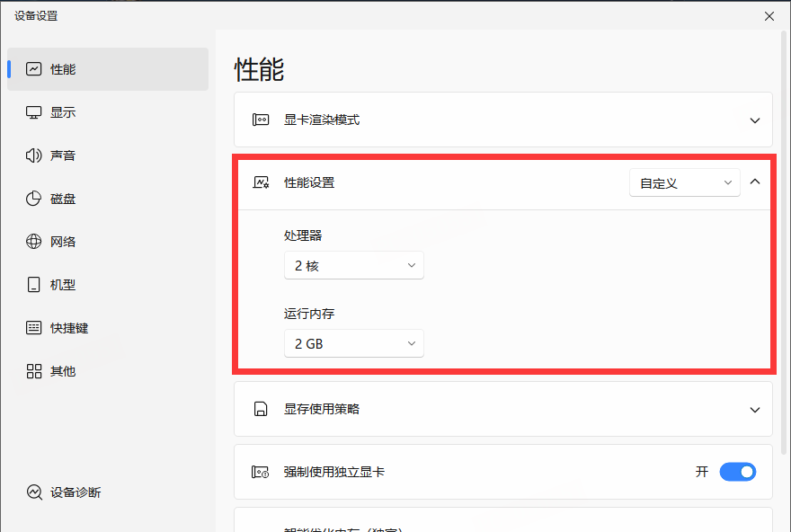The image size is (791, 532).
Task: Switch to the 显示 settings tab
Action: coord(63,112)
